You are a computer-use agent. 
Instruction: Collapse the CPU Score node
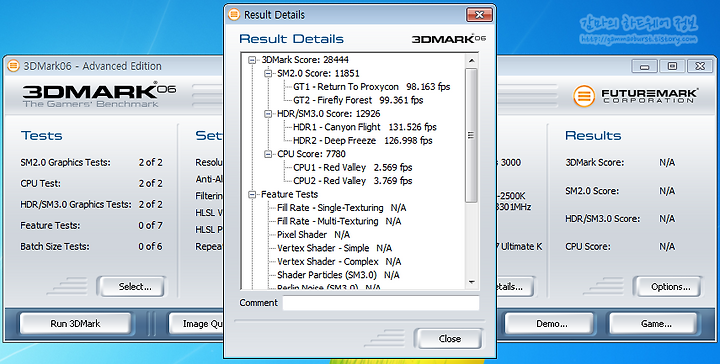coord(268,154)
